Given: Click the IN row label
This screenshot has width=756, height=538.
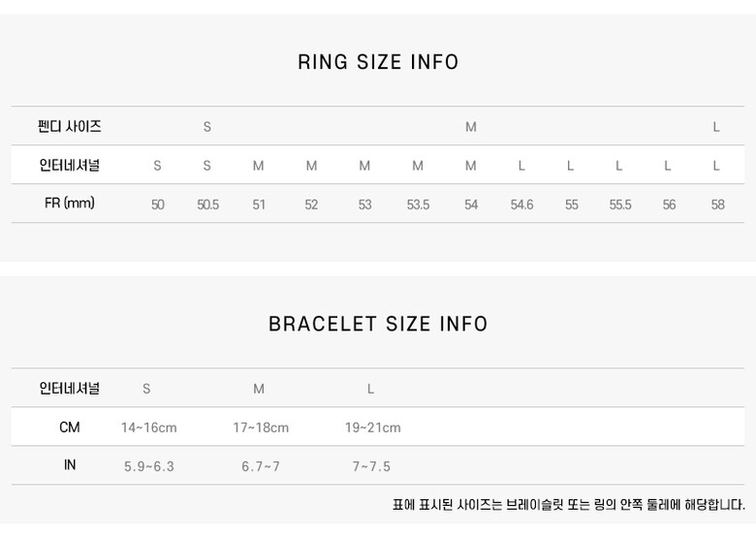Looking at the screenshot, I should [70, 465].
